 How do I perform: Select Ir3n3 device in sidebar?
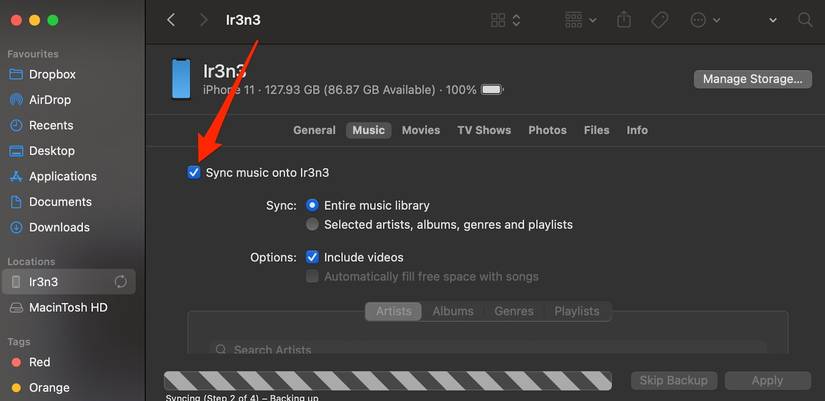[x=69, y=282]
